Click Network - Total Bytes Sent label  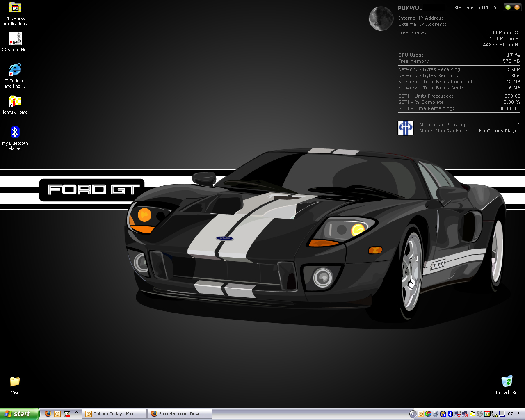(431, 88)
